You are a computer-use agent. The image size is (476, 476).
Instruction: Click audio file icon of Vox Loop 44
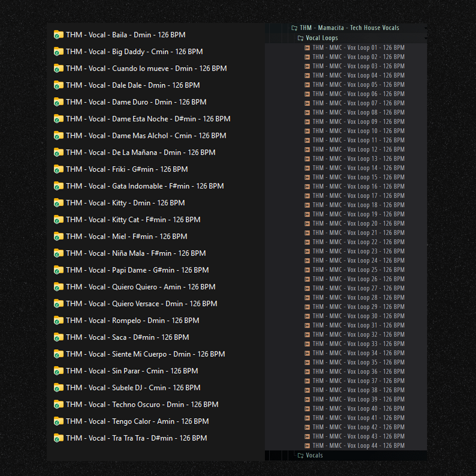307,446
